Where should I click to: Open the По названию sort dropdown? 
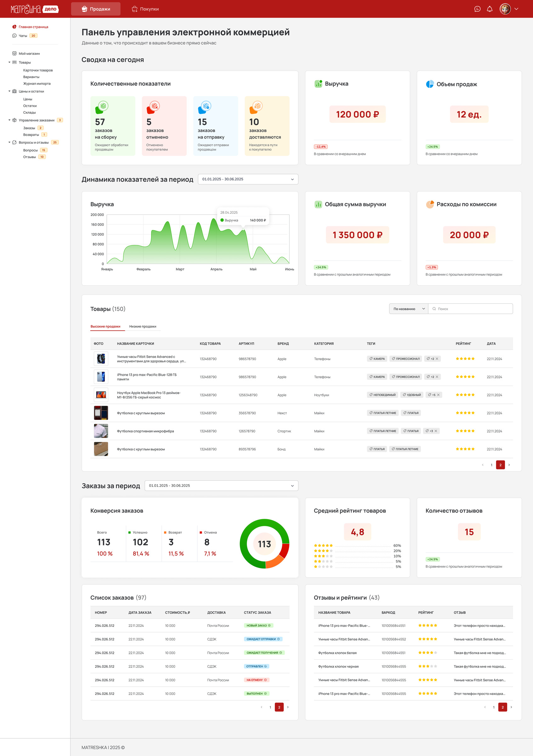tap(409, 309)
